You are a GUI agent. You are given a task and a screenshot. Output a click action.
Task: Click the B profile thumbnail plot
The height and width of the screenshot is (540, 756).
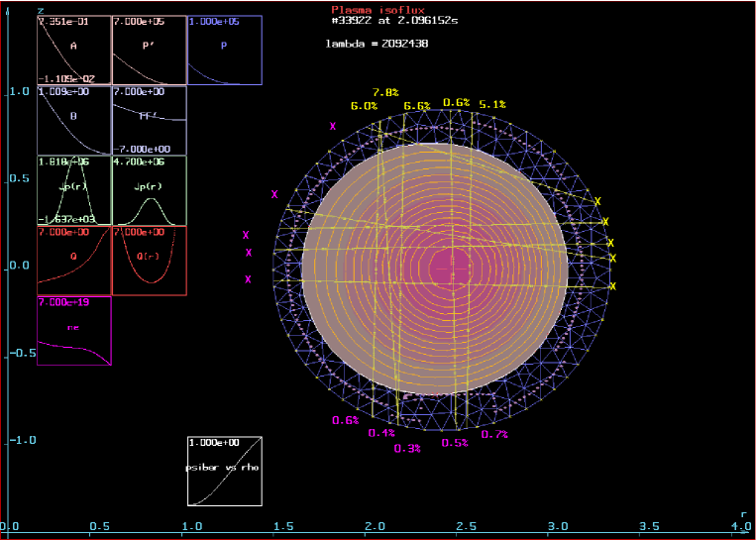point(74,120)
